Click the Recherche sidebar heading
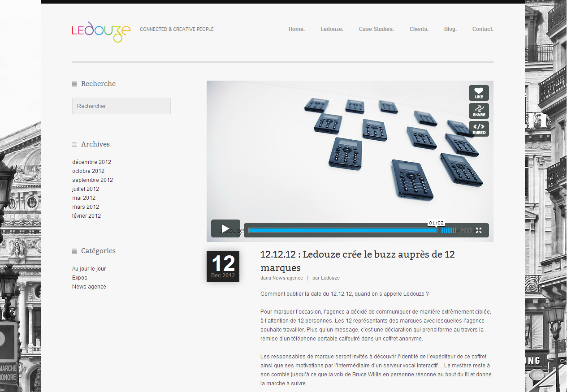The width and height of the screenshot is (567, 392). tap(98, 84)
